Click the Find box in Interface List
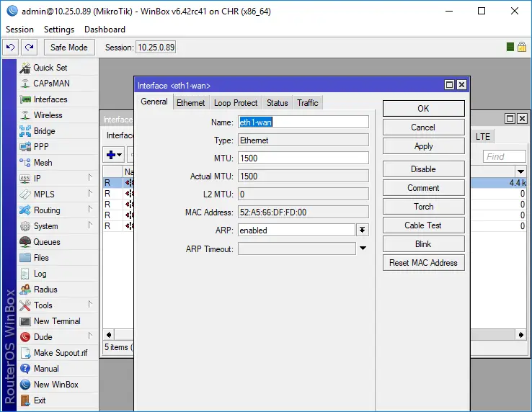 click(x=504, y=157)
